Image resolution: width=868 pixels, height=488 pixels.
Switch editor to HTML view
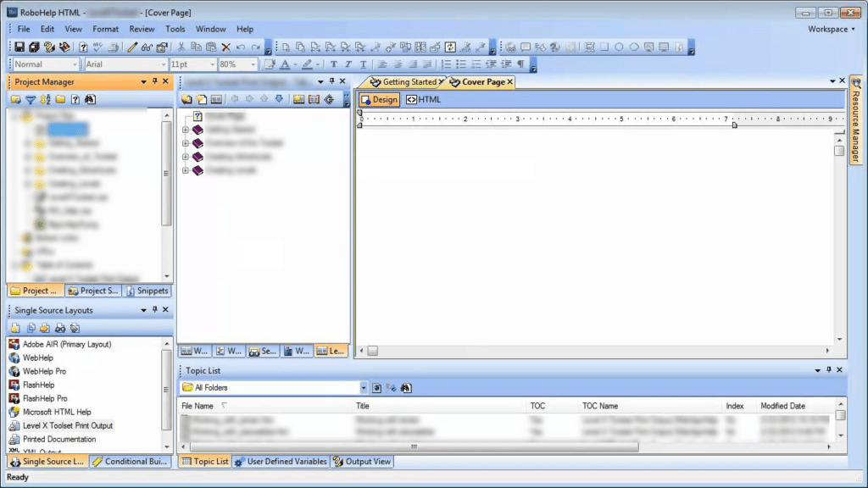click(x=423, y=100)
